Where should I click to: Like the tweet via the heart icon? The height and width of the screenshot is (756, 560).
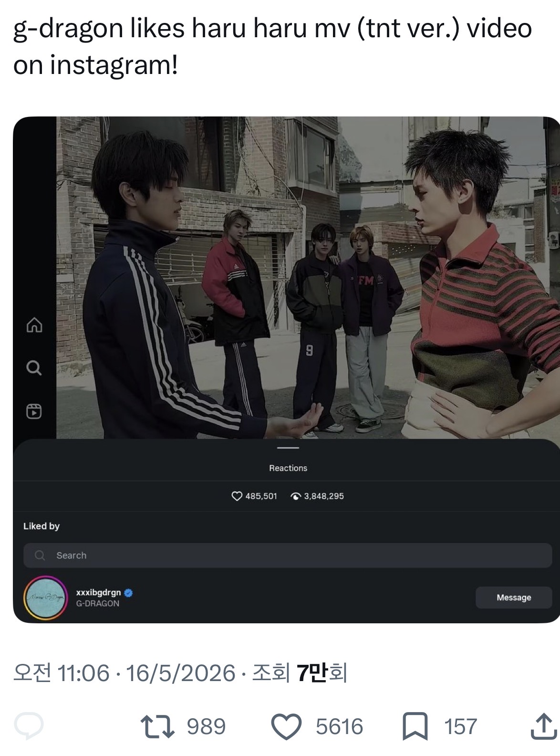[x=286, y=726]
